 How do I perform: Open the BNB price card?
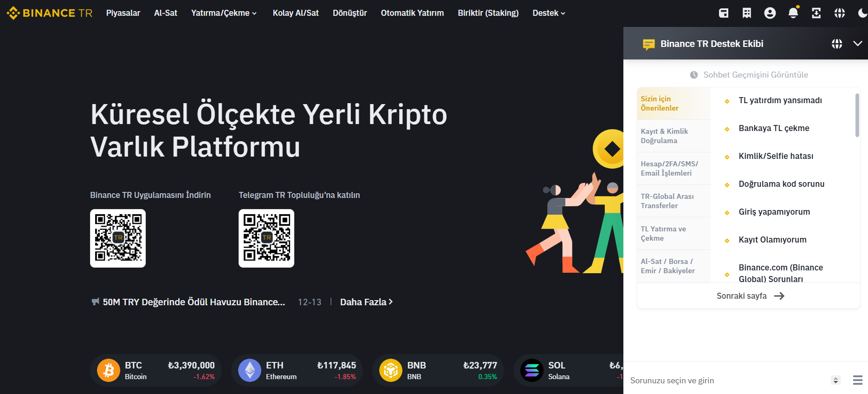[x=438, y=370]
